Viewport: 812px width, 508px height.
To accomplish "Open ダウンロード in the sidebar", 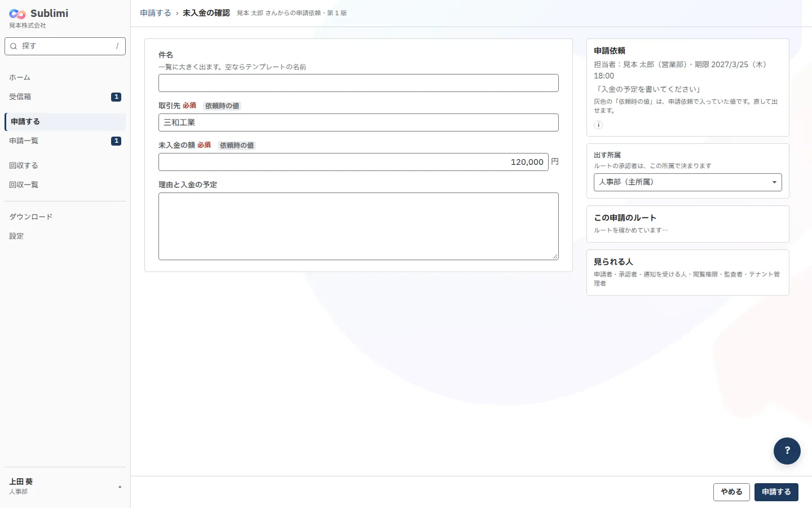I will click(x=65, y=217).
